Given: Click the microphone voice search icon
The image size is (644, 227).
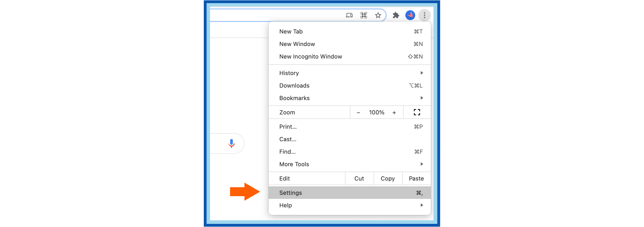Looking at the screenshot, I should pos(231,143).
